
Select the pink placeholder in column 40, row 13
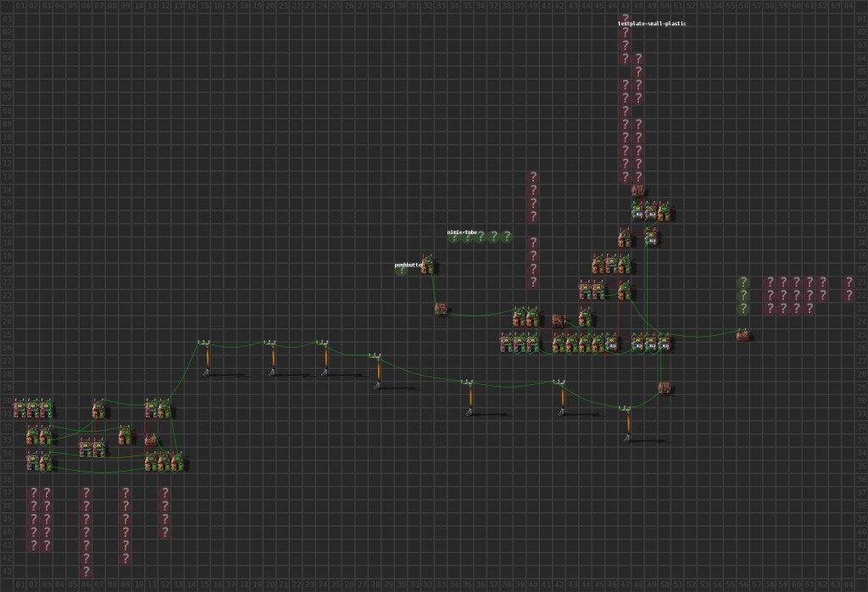pos(533,177)
